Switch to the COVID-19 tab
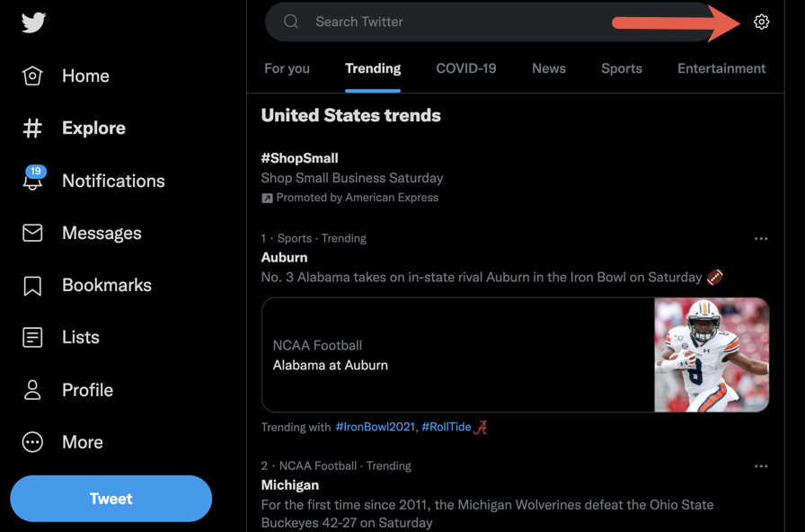Screen dimensions: 805x532 [x=465, y=68]
